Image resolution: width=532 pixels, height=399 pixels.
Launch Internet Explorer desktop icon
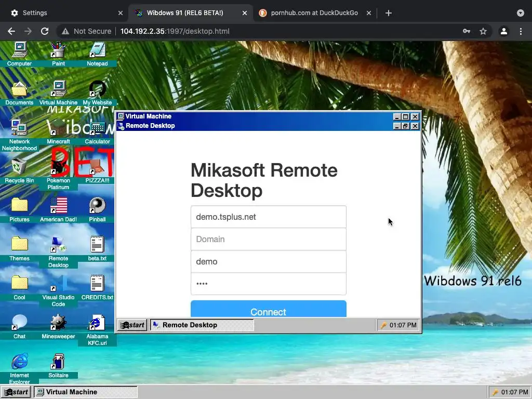pyautogui.click(x=19, y=369)
